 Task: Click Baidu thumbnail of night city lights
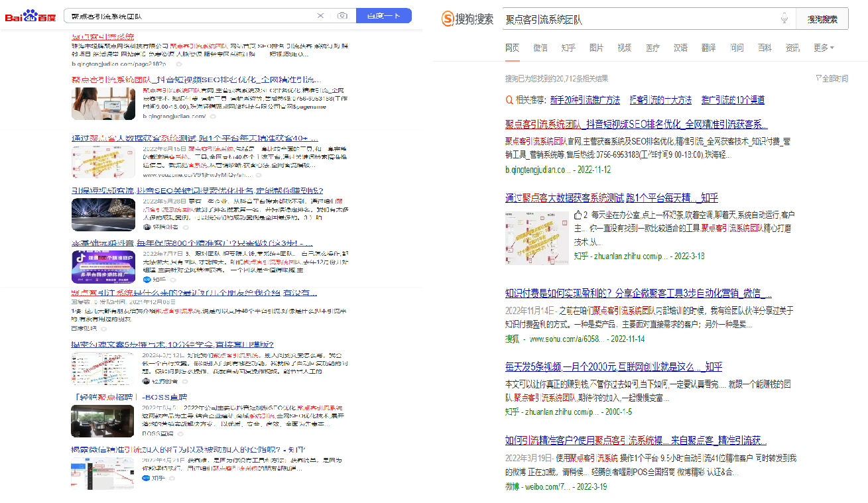tap(103, 214)
